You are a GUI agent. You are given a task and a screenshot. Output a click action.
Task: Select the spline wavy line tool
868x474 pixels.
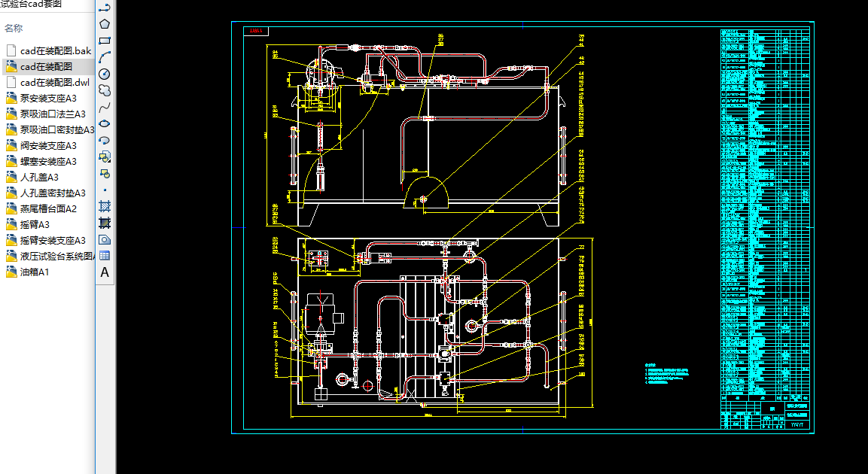(x=105, y=106)
